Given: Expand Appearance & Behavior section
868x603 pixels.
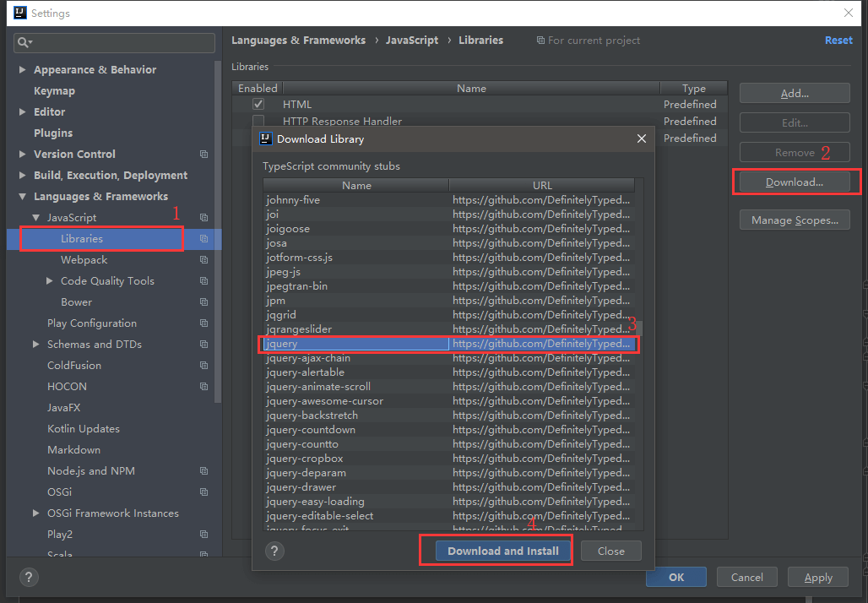Looking at the screenshot, I should point(22,70).
